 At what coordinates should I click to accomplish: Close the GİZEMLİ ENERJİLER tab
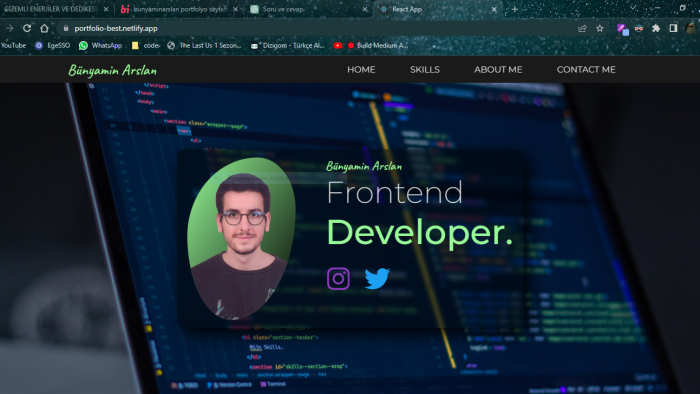pos(106,9)
